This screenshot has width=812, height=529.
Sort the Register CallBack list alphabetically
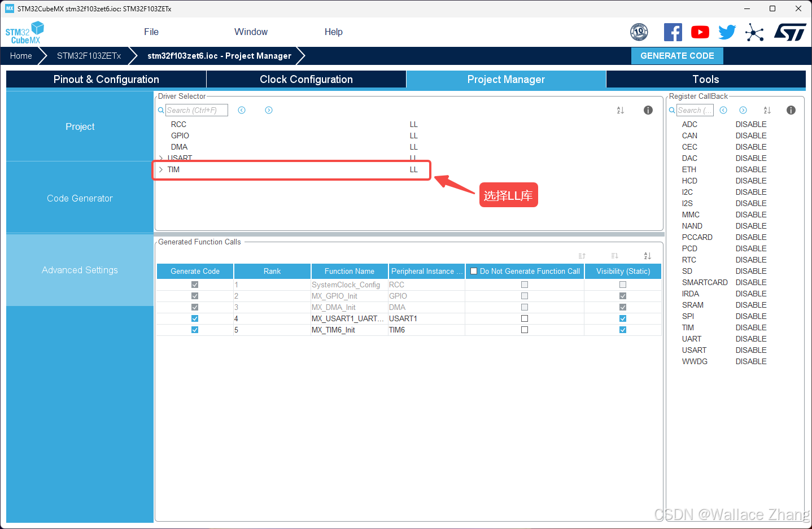[x=767, y=110]
